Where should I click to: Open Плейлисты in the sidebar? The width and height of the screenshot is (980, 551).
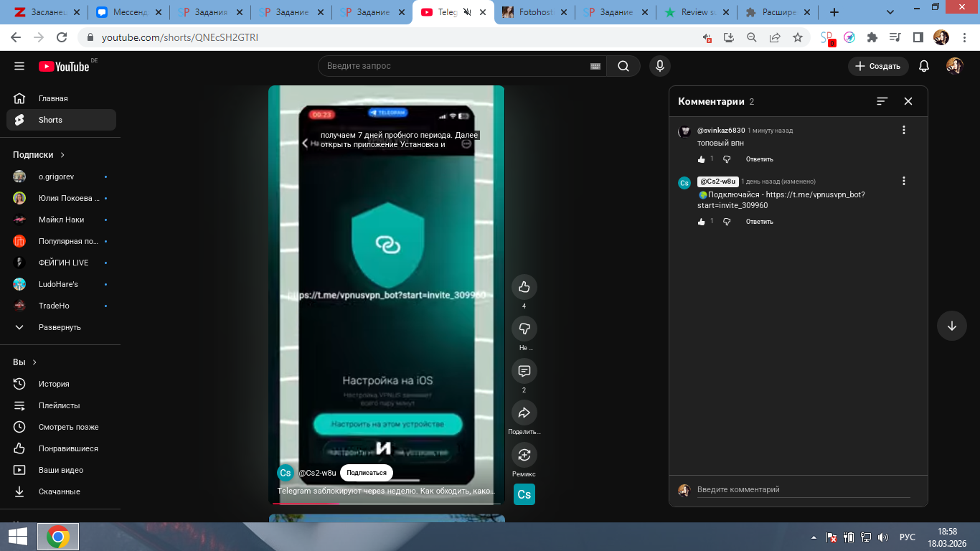coord(61,405)
